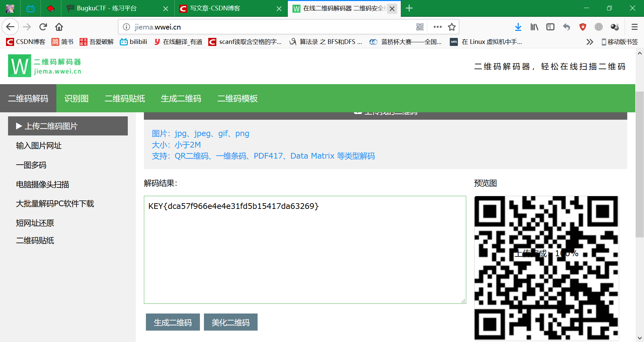The image size is (644, 342).
Task: Click the red shield ad-blocker extension icon
Action: (583, 27)
